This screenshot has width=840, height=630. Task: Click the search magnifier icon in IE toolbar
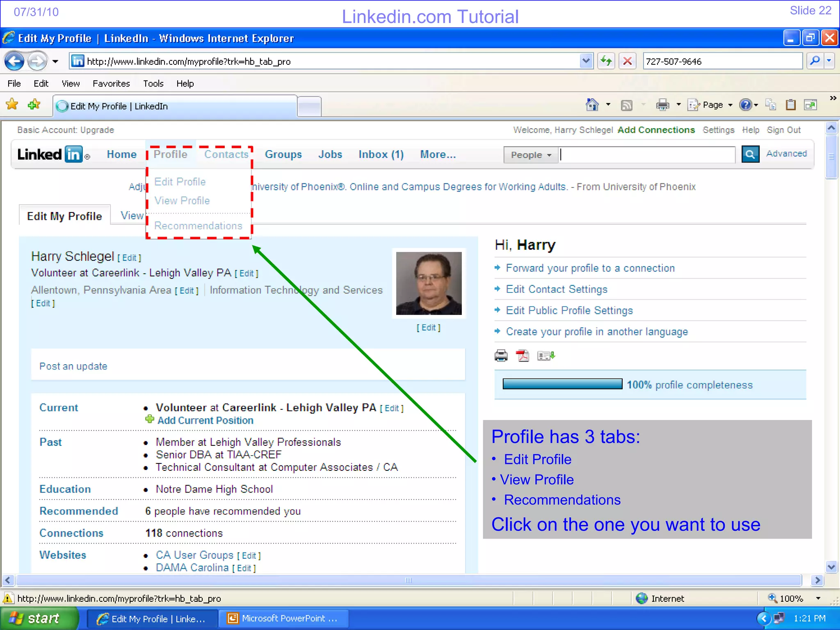(815, 61)
